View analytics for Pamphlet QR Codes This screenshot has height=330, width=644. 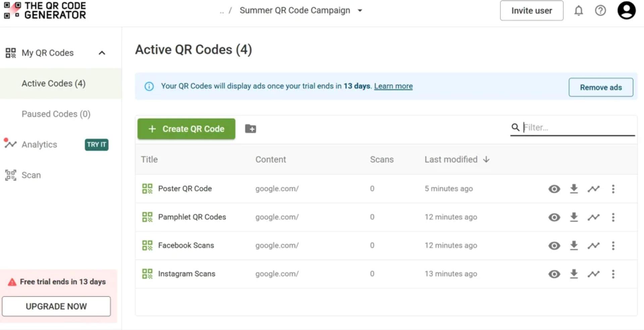593,217
